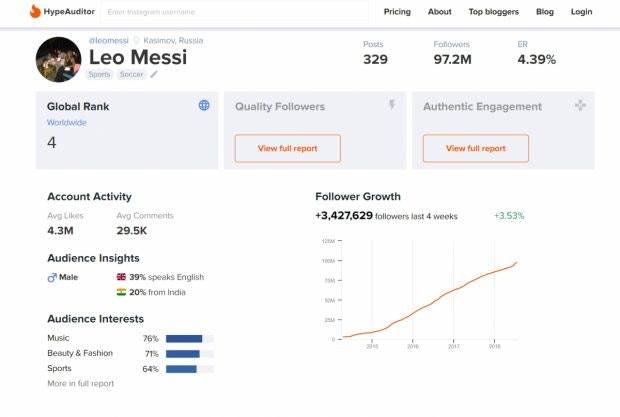Click the Login link

(581, 12)
